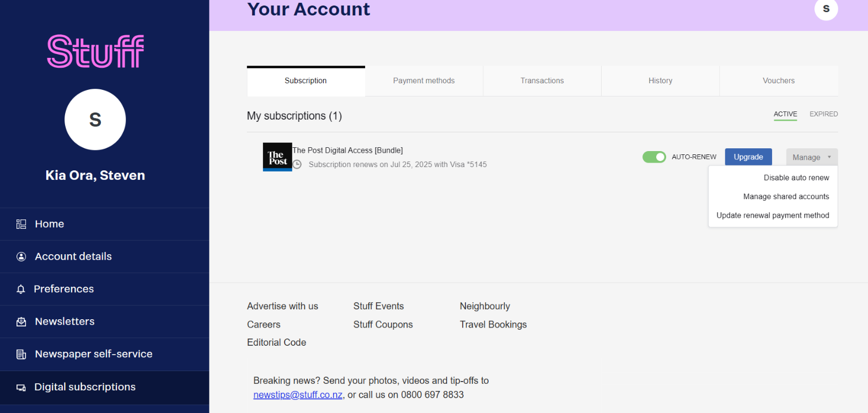This screenshot has height=413, width=868.
Task: Click the Digital subscriptions icon
Action: (x=21, y=387)
